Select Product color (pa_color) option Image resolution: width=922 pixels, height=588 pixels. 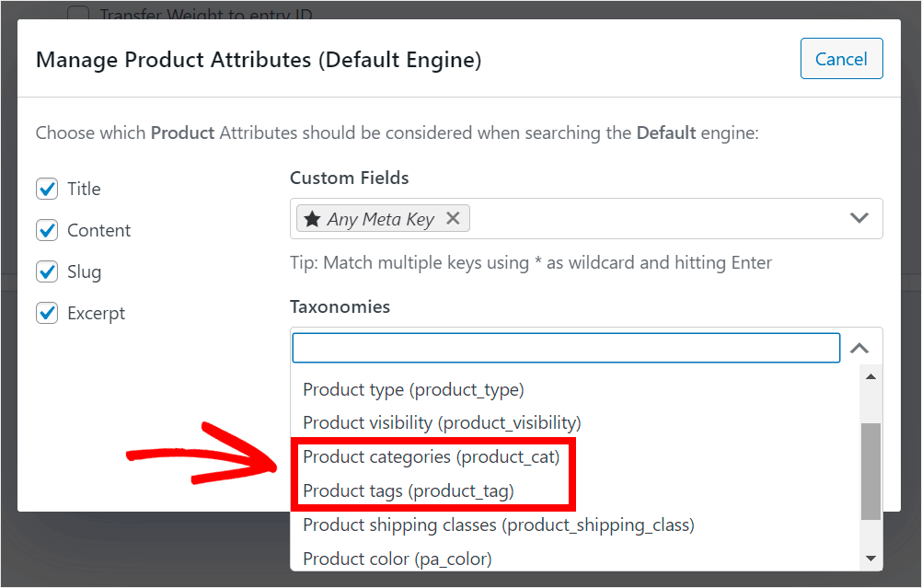(x=575, y=559)
